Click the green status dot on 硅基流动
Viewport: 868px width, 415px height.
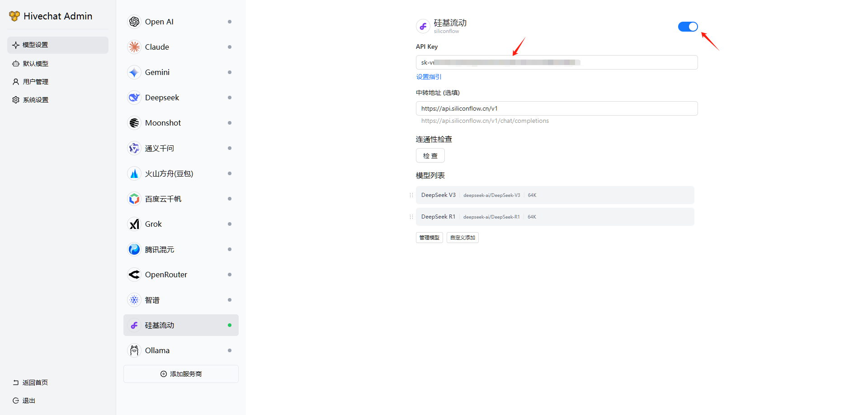click(x=230, y=325)
